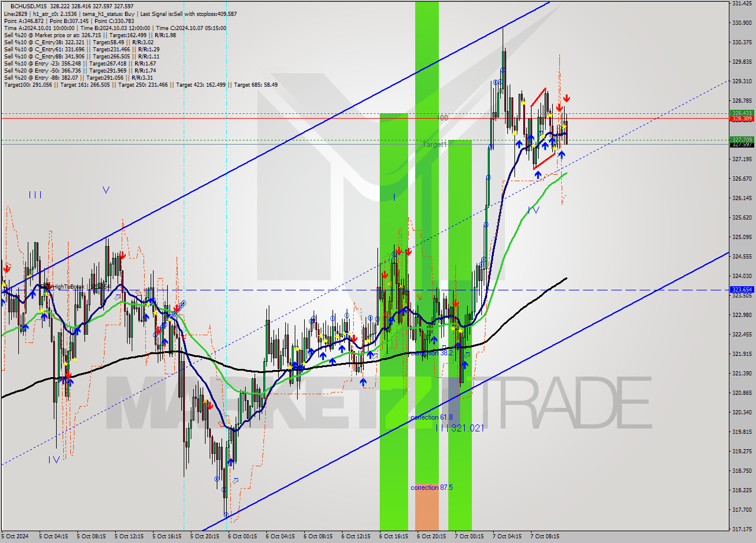
Task: Click the '5 Oct 12:15' time axis label
Action: tap(129, 537)
